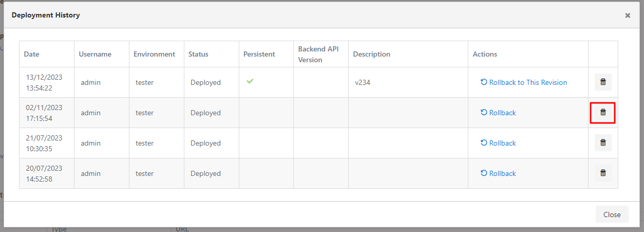Click the Persistent column header
644x232 pixels.
tap(259, 54)
